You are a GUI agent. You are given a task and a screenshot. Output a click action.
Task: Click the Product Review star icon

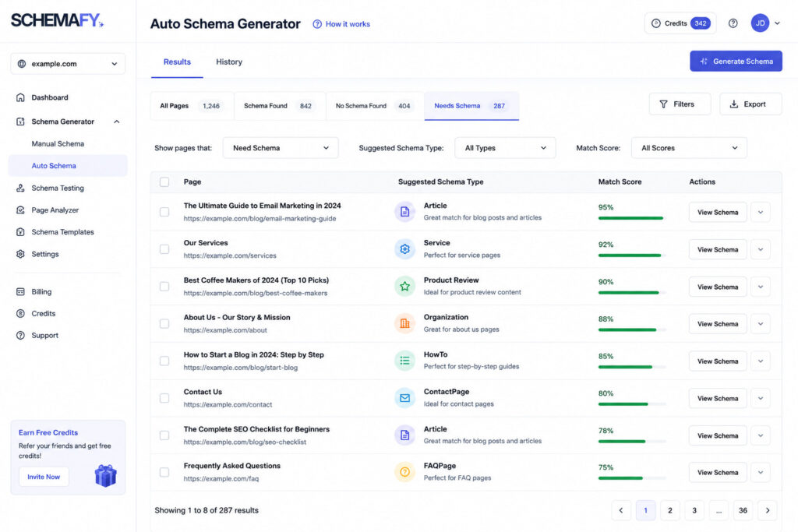pos(404,287)
